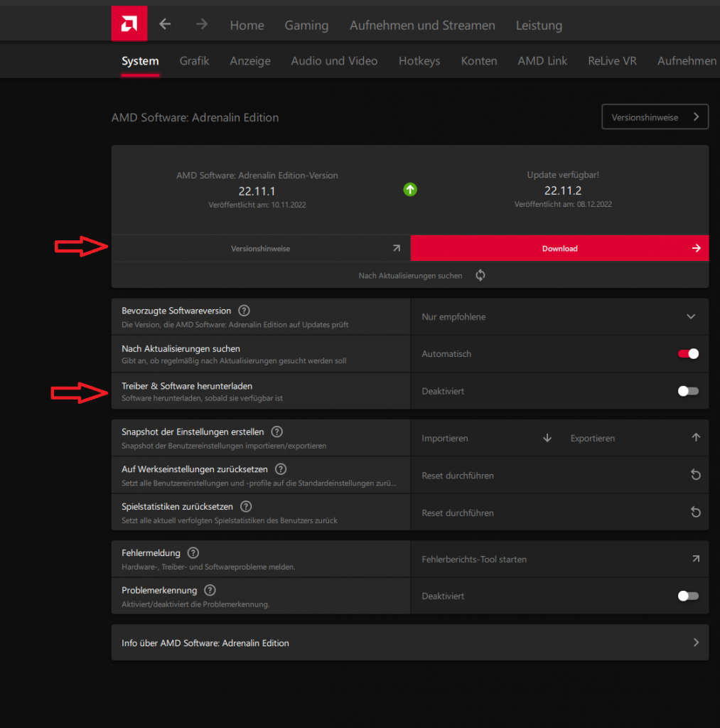Click external link arrow for Fehlerberichts-Tool
The width and height of the screenshot is (720, 728).
pyautogui.click(x=696, y=559)
